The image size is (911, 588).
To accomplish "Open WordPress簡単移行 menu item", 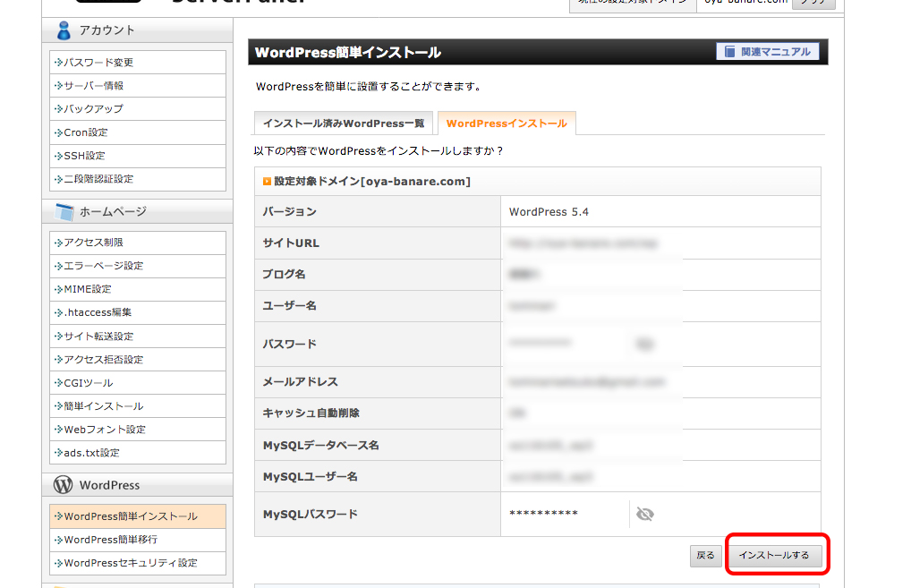I will (138, 539).
